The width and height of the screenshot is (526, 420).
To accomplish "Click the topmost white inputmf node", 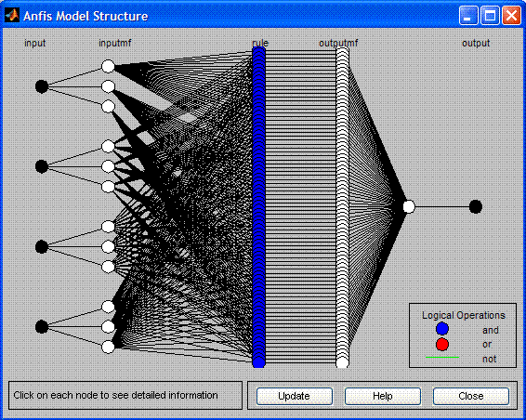I will [x=108, y=66].
